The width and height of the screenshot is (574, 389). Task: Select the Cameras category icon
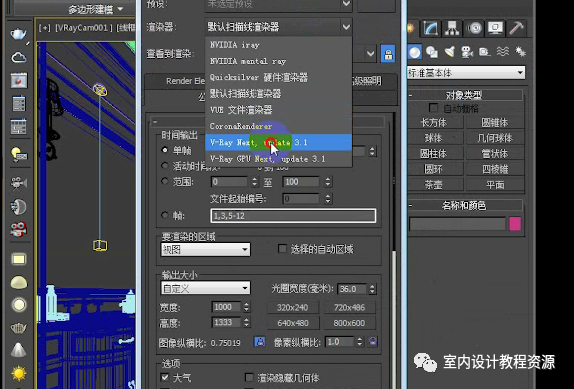(467, 52)
